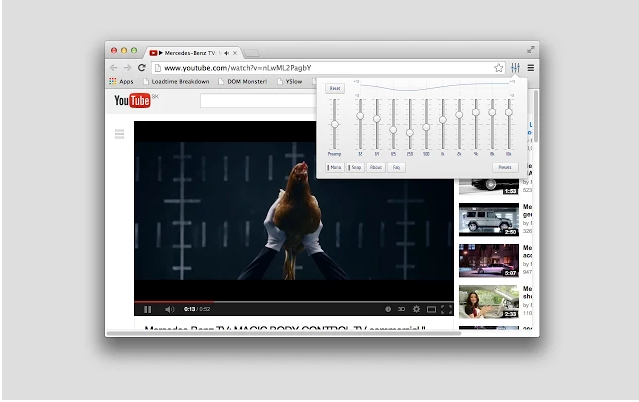
Task: Click the 1k band slider knob
Action: (443, 120)
